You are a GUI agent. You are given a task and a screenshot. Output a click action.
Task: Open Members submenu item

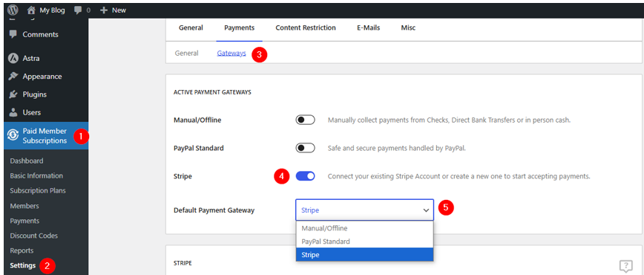(x=24, y=206)
